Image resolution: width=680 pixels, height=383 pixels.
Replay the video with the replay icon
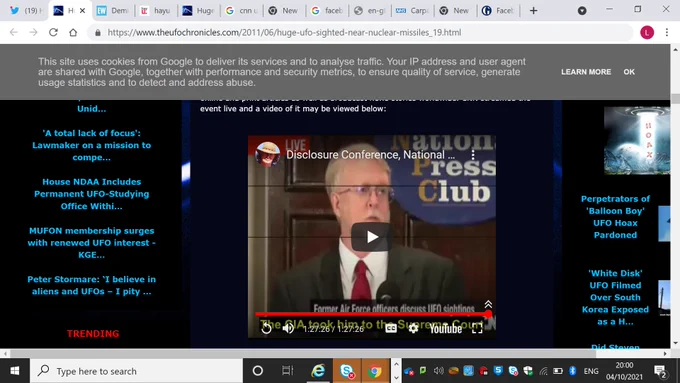click(x=266, y=329)
